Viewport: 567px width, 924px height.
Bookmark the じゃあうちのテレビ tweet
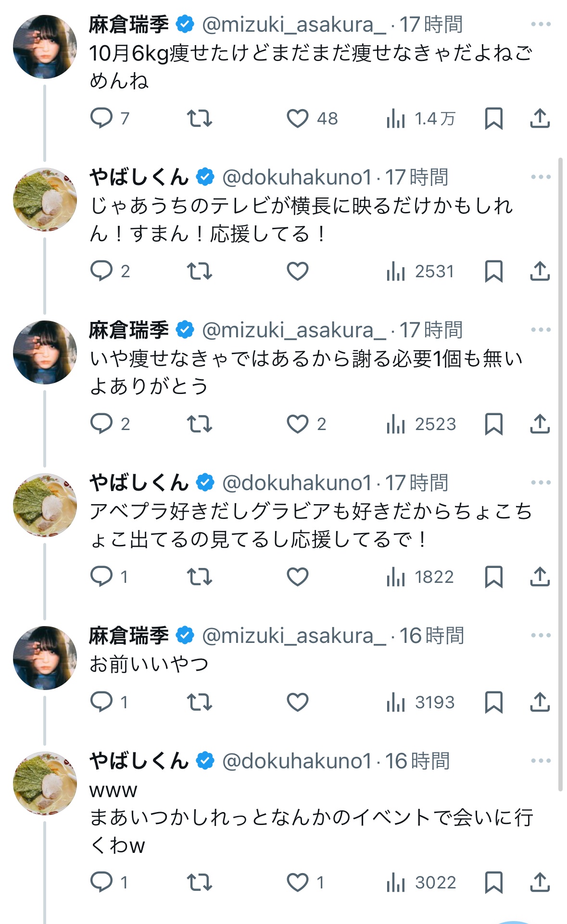493,271
